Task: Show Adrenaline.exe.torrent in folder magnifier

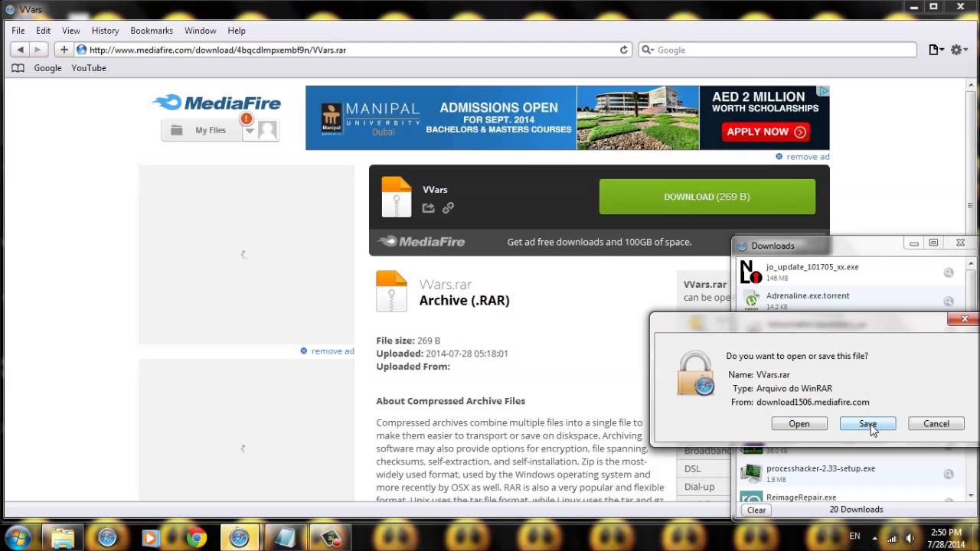Action: tap(948, 301)
